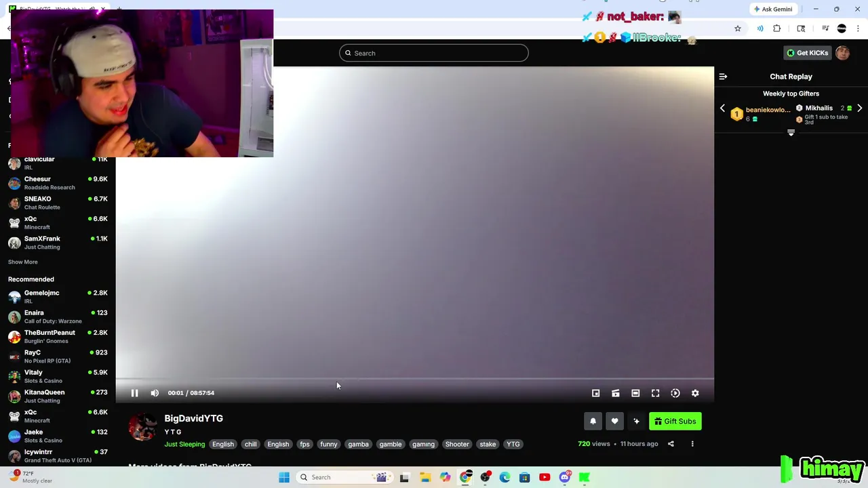
Task: Select the YTG tag
Action: (513, 444)
